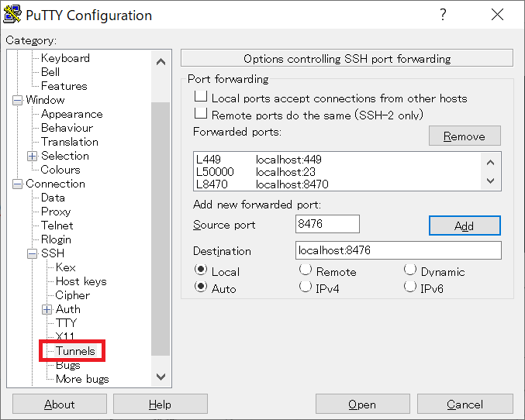This screenshot has width=525, height=420.
Task: Click category tree scroll up arrow
Action: [161, 61]
